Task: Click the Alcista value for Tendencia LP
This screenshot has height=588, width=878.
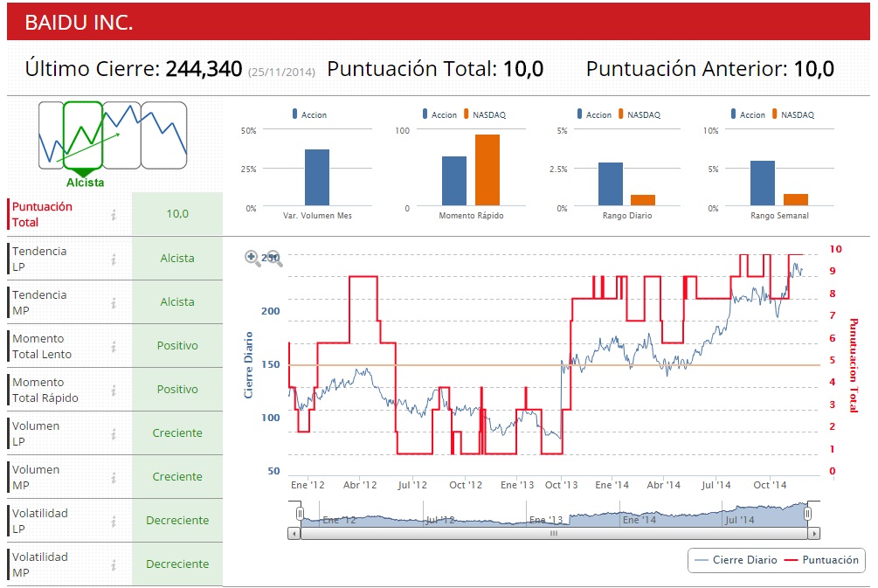Action: pos(177,259)
